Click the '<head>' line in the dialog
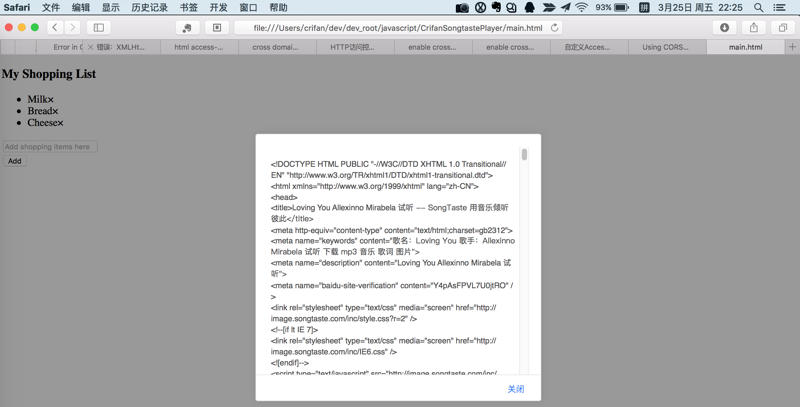Viewport: 800px width, 407px height. click(x=284, y=197)
